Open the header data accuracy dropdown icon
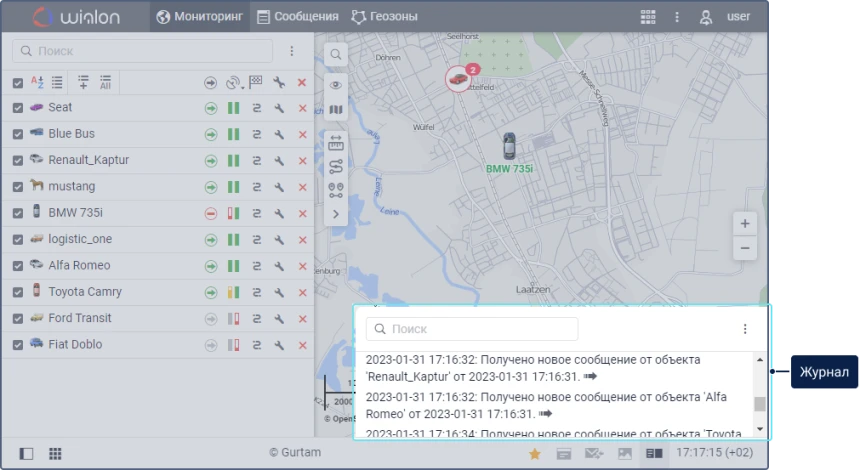Image resolution: width=860 pixels, height=470 pixels. (234, 83)
